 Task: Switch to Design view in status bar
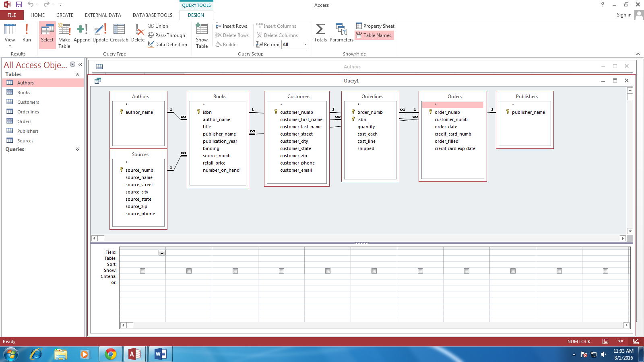pyautogui.click(x=636, y=341)
